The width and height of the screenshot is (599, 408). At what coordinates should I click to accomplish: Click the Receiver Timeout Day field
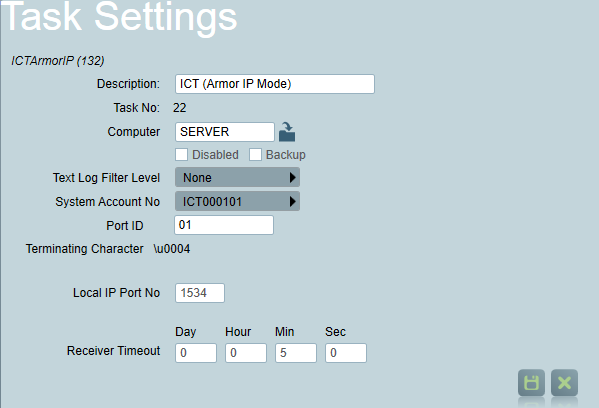[x=196, y=353]
